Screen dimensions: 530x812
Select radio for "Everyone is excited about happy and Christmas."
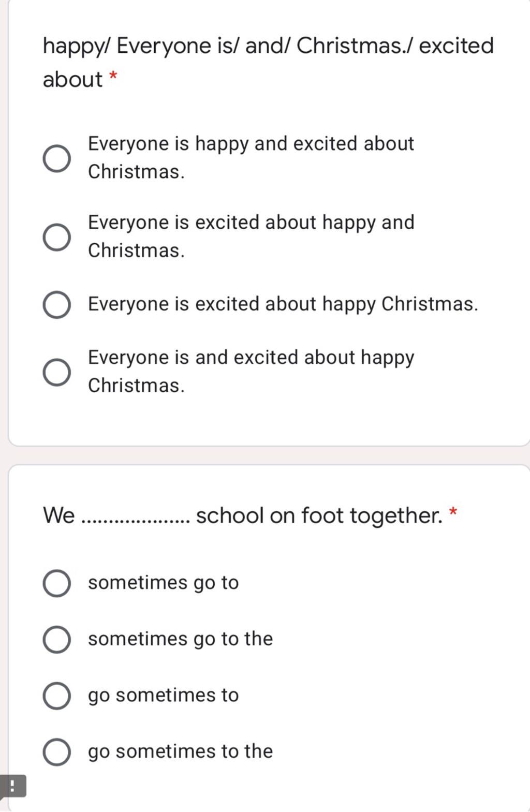pos(57,237)
